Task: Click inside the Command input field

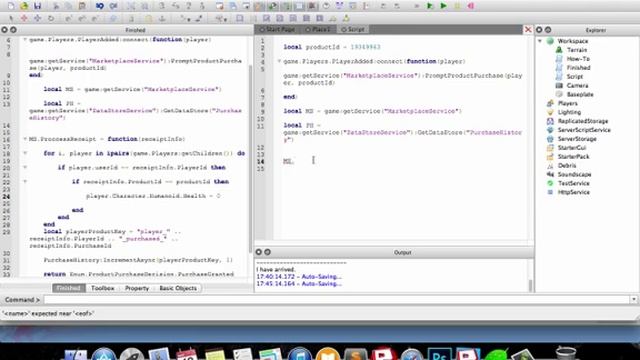Action: tap(336, 300)
